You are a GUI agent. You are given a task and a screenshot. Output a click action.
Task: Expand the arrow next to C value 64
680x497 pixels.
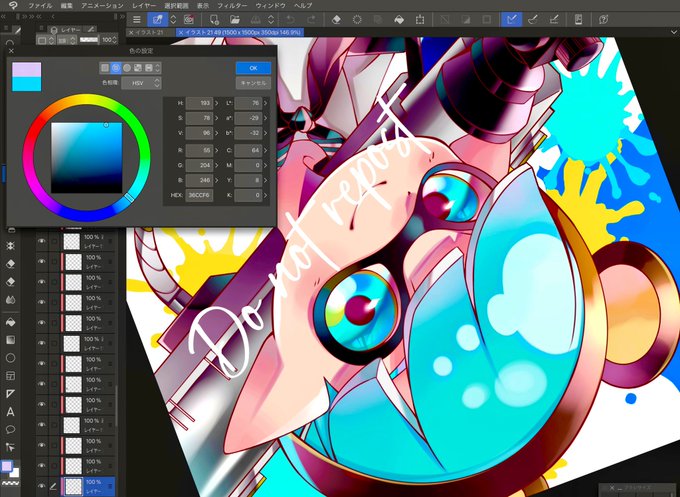265,150
